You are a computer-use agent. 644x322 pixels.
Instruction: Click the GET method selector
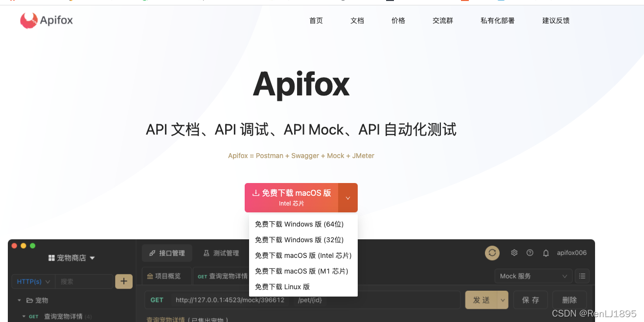click(157, 300)
